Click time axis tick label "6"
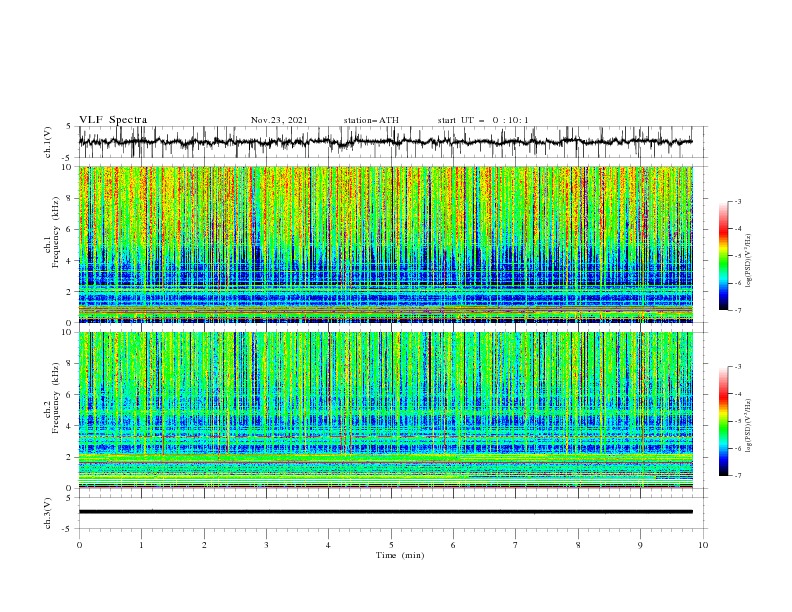 453,545
